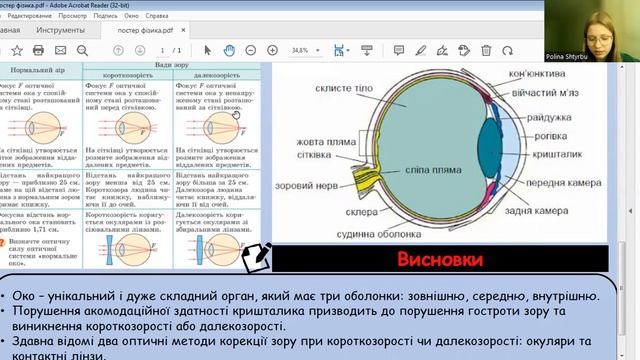Click the короткозорість table column header
The image size is (640, 360).
(x=128, y=75)
